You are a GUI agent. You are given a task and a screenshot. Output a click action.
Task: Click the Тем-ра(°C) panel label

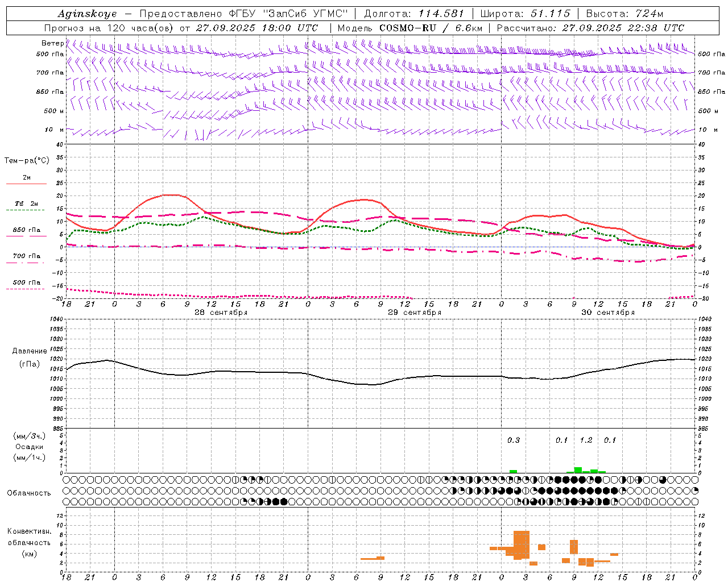point(27,161)
